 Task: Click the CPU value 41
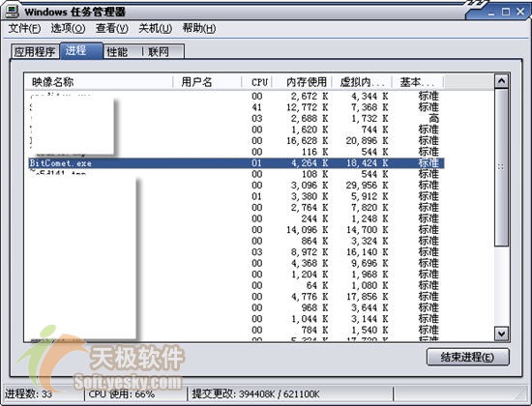(257, 107)
